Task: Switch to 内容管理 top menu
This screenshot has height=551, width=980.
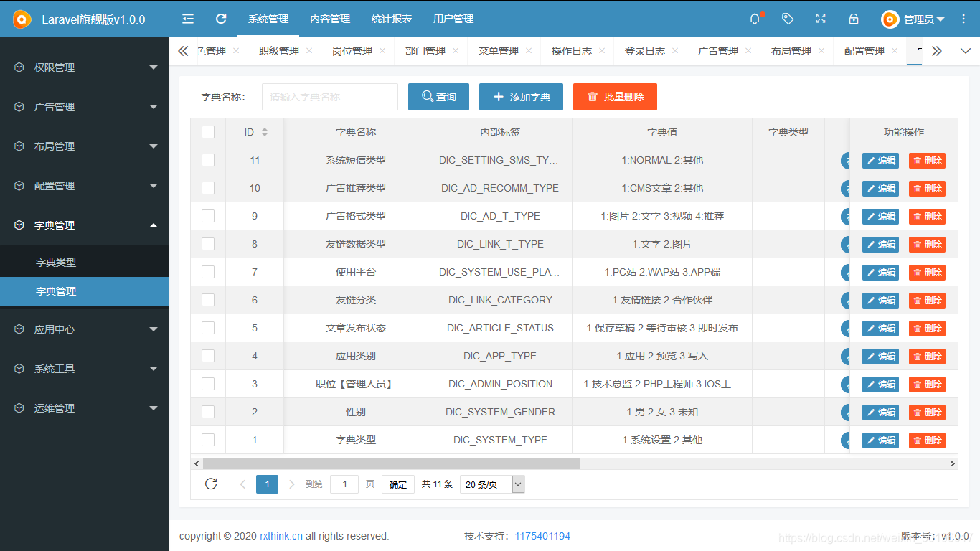Action: 330,19
